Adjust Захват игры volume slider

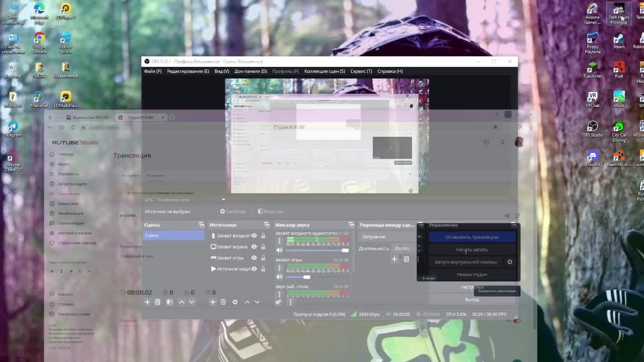(316, 277)
